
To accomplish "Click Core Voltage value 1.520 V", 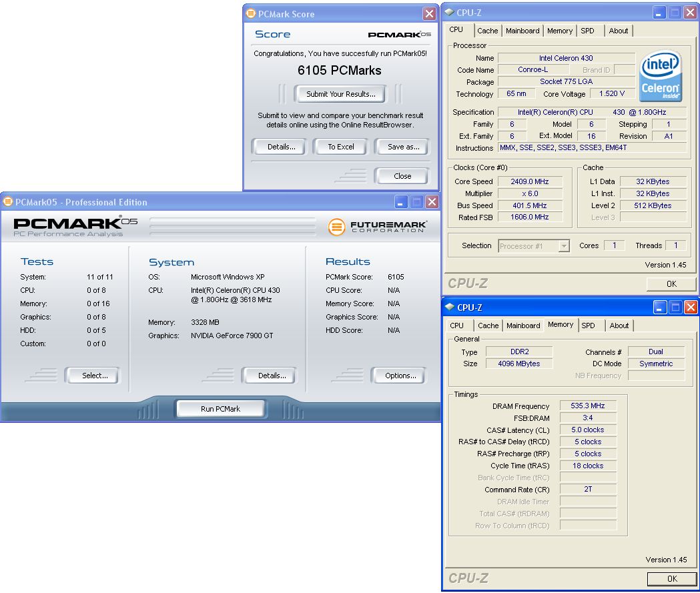I will coord(612,93).
